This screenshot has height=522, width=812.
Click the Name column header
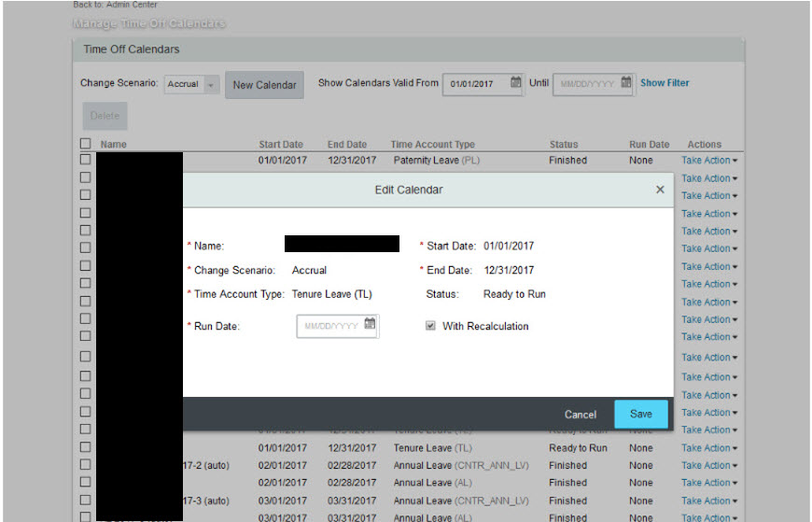[x=114, y=144]
